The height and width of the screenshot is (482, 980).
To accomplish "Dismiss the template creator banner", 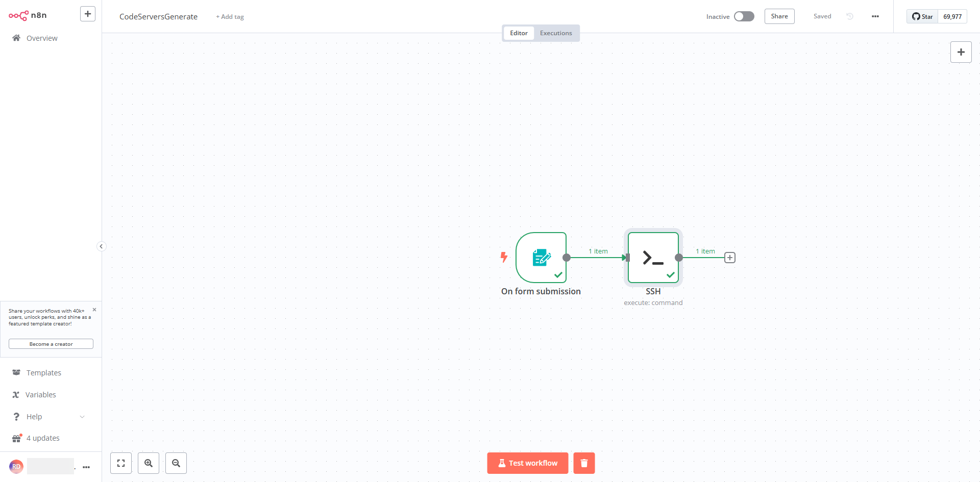I will click(94, 310).
